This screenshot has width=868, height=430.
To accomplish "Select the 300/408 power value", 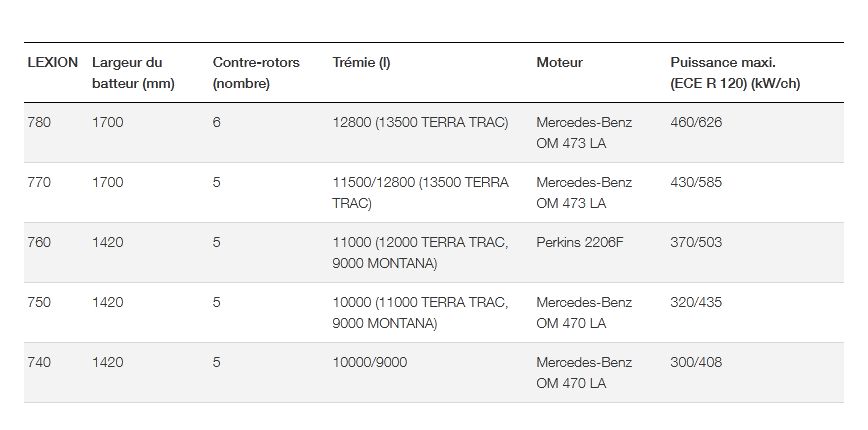I will [696, 363].
